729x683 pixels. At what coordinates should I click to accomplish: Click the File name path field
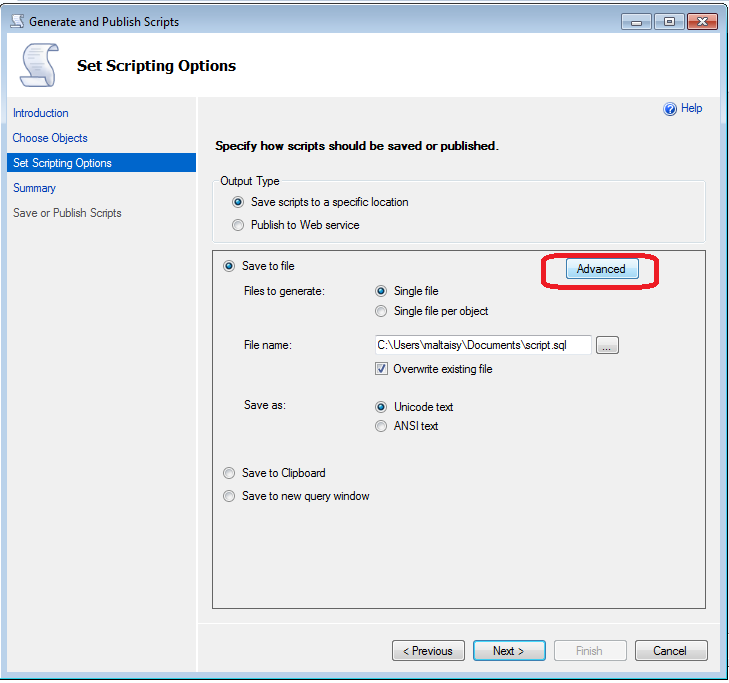pos(482,345)
